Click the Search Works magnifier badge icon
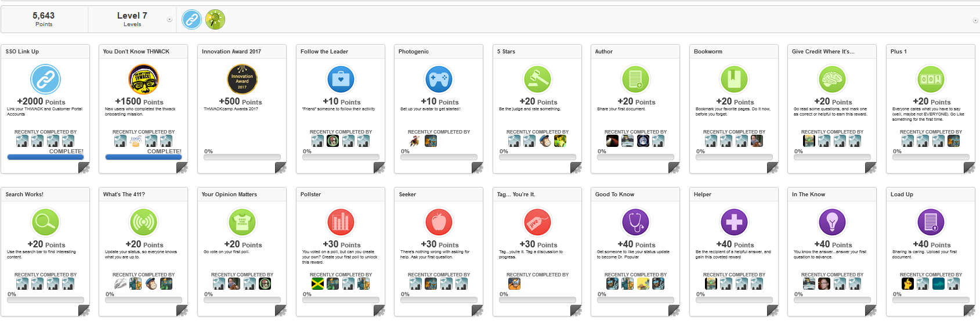 45,222
